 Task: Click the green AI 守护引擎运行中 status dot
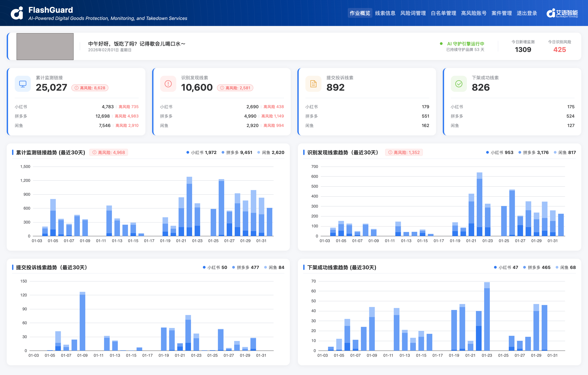pos(441,44)
